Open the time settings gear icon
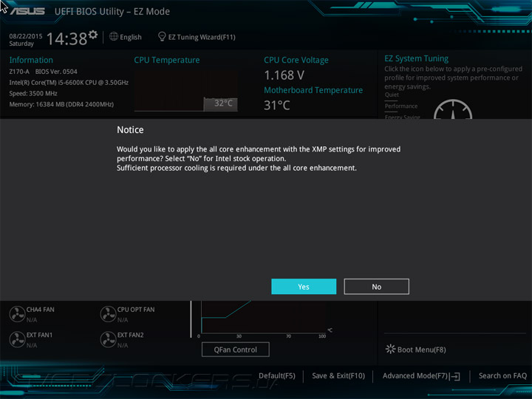Screen dimensions: 532x399 coord(93,35)
